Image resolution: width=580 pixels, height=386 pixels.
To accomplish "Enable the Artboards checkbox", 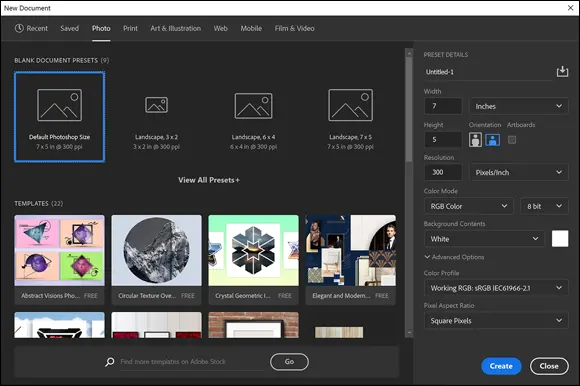I will pyautogui.click(x=512, y=140).
